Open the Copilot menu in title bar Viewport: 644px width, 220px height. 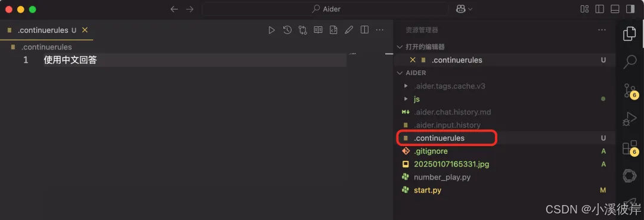pos(464,9)
